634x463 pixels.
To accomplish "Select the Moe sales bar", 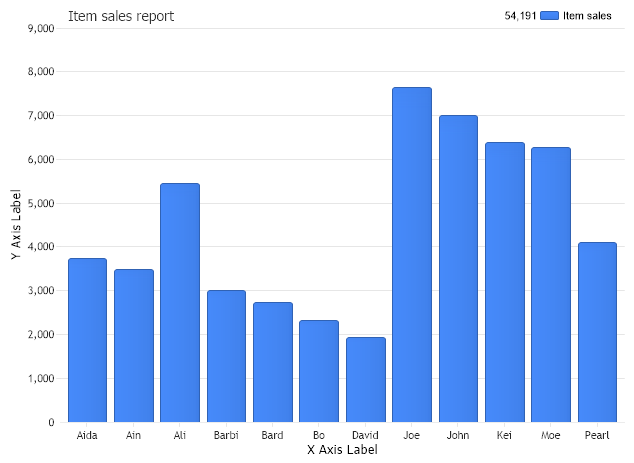I will point(551,285).
